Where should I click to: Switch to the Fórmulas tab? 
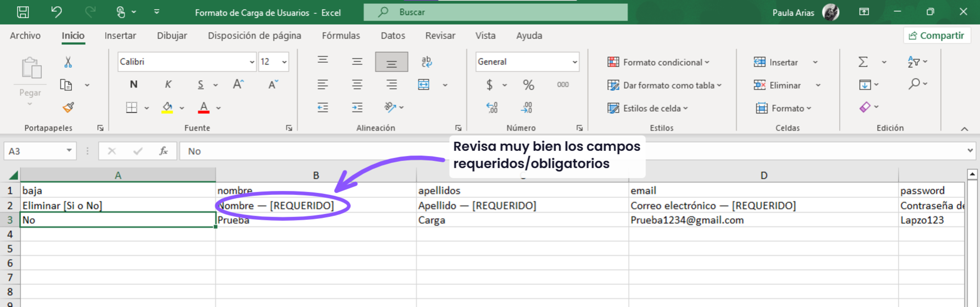click(x=341, y=35)
